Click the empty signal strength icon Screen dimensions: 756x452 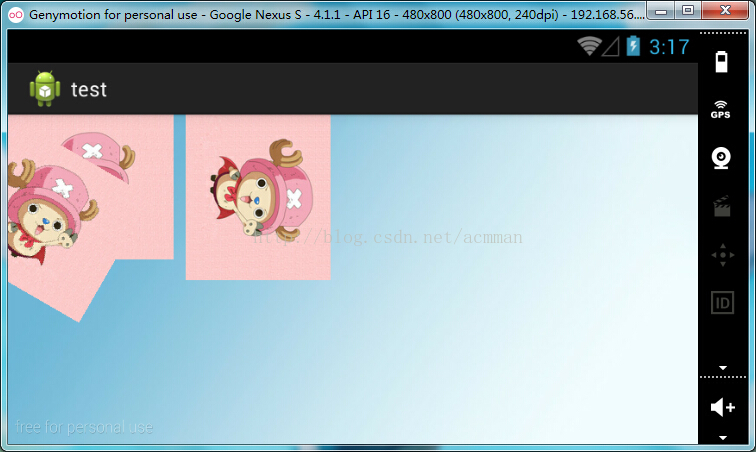pyautogui.click(x=611, y=47)
